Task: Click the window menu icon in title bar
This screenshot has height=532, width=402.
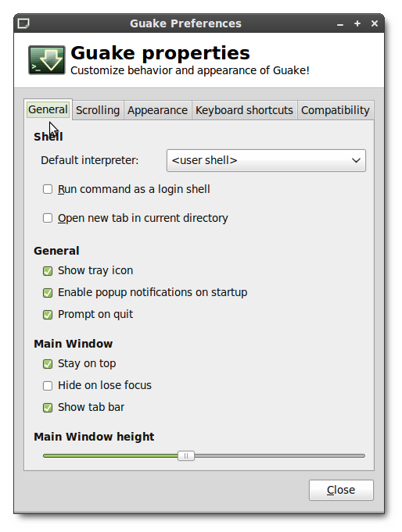Action: [x=23, y=23]
